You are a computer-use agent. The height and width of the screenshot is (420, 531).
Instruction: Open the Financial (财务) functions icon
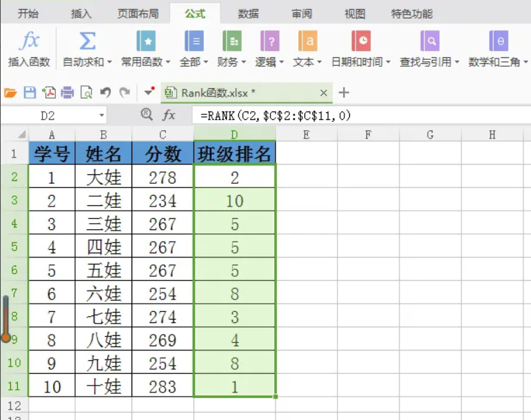click(x=232, y=41)
